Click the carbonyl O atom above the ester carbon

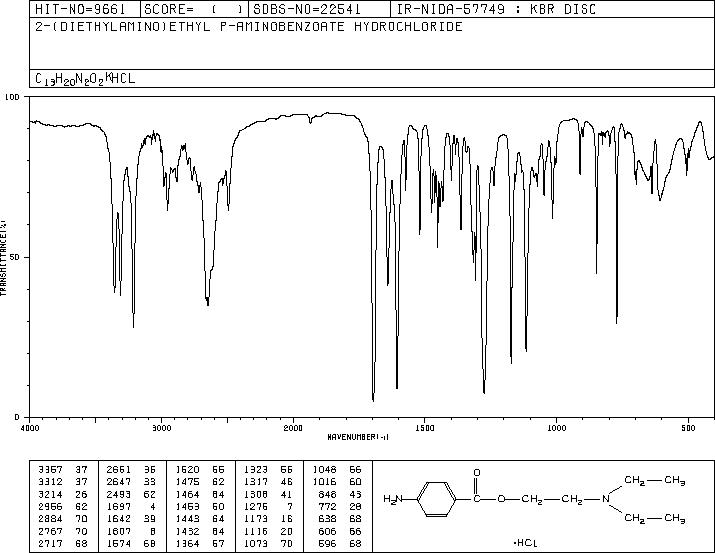point(477,472)
